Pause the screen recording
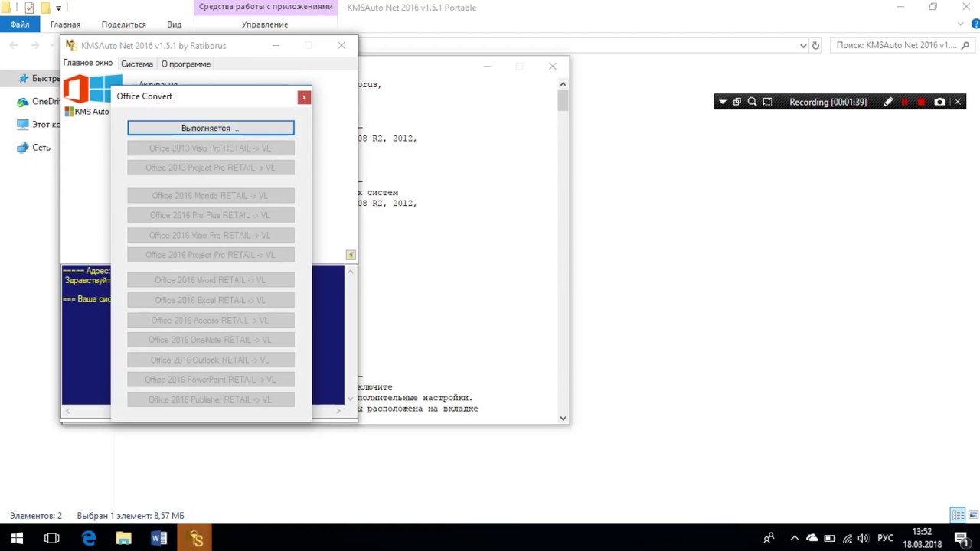980x551 pixels. 905,102
